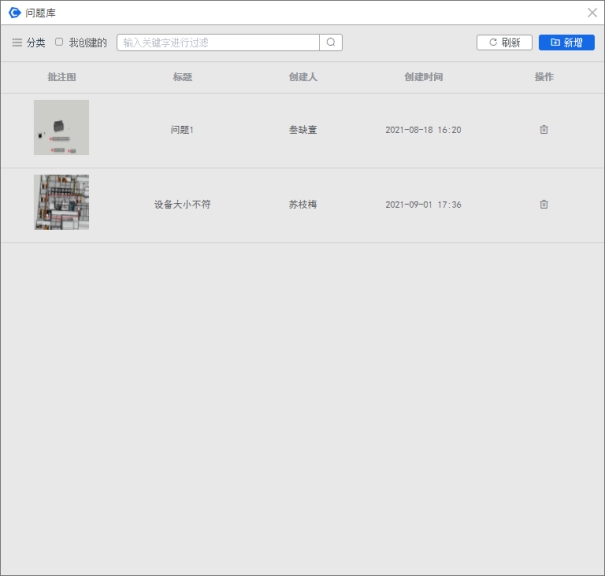Click the 批注图 column header
This screenshot has height=577, width=605.
[61, 77]
